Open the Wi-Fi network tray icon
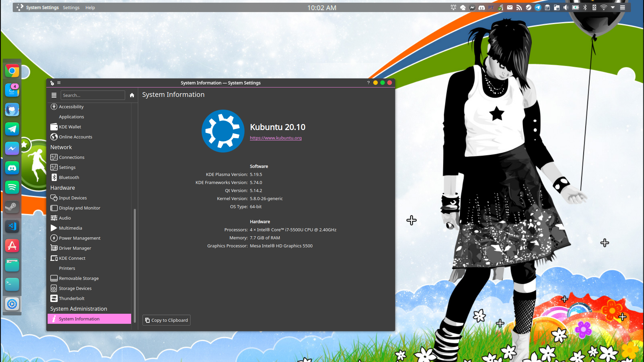This screenshot has width=644, height=362. coord(604,7)
